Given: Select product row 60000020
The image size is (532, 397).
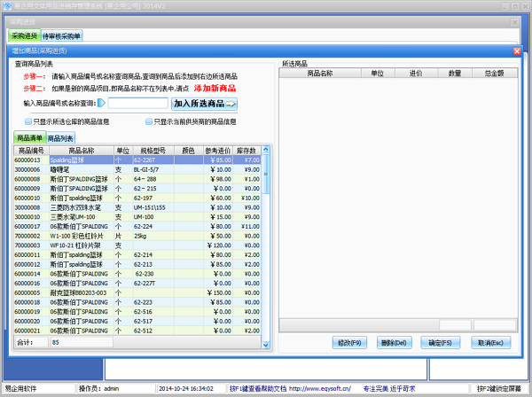Looking at the screenshot, I should pyautogui.click(x=137, y=322).
